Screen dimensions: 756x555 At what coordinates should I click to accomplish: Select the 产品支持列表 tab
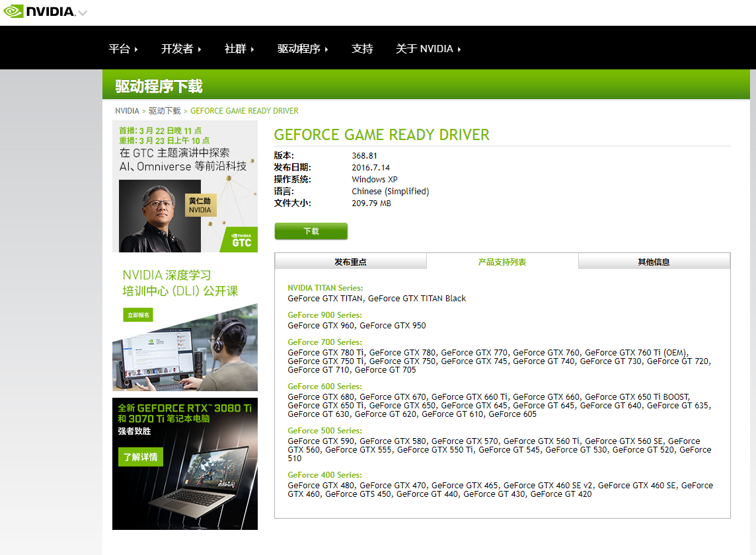click(502, 262)
